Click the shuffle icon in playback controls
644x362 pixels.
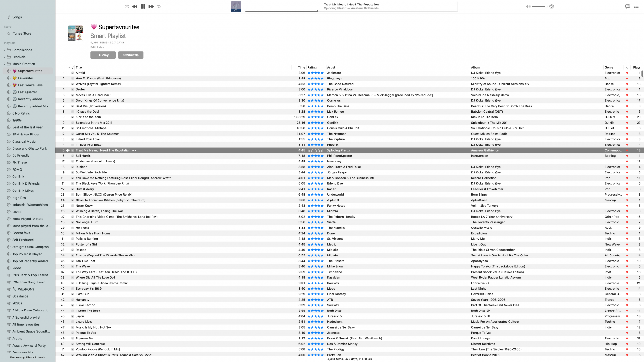point(127,6)
